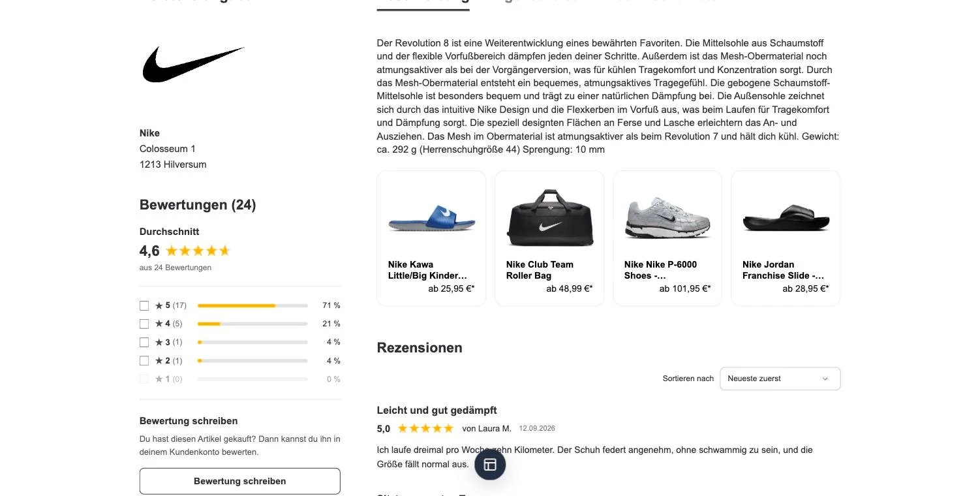This screenshot has width=980, height=496.
Task: Click the 4-star rating progress bar
Action: coord(253,324)
